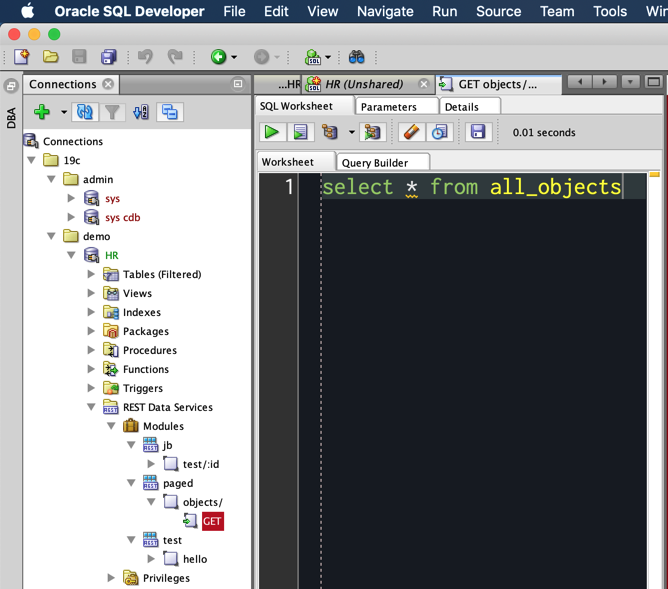Open the SQL Worksheet dropdown arrow
The width and height of the screenshot is (668, 589).
pos(328,57)
